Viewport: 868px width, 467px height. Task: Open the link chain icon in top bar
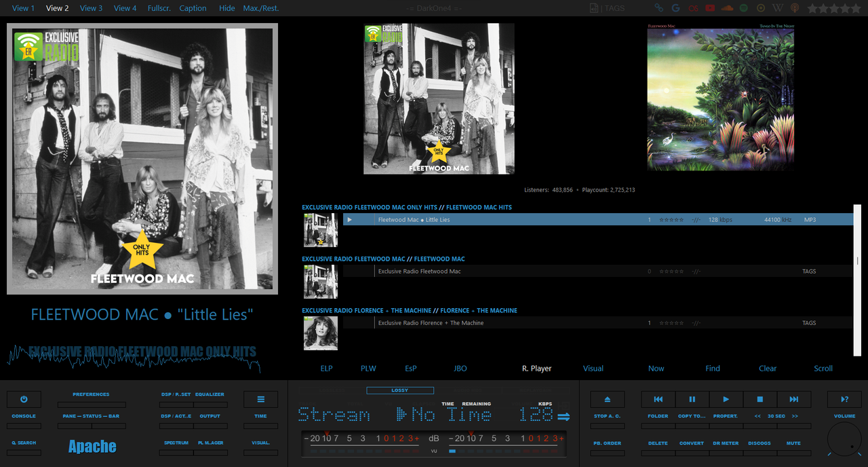pos(658,8)
